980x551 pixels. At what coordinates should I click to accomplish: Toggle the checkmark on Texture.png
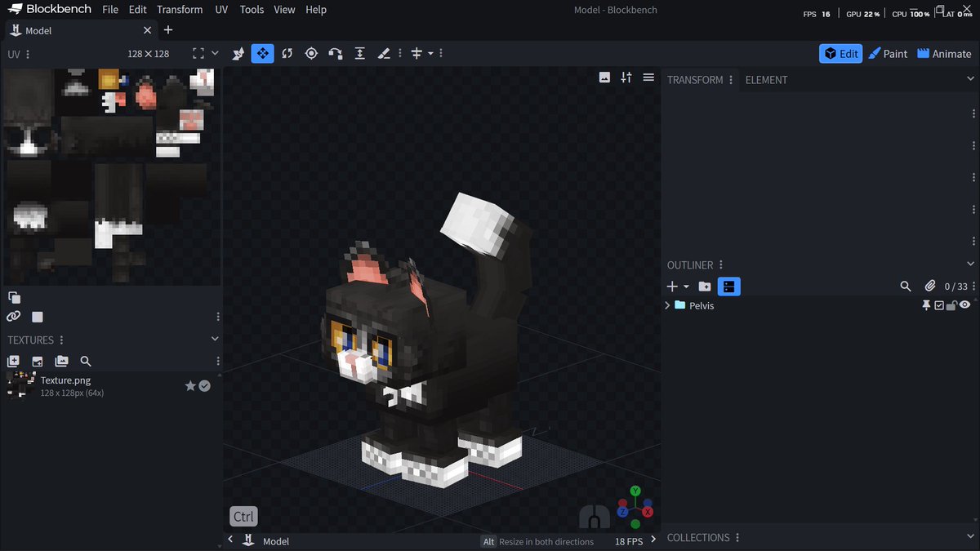pyautogui.click(x=205, y=385)
